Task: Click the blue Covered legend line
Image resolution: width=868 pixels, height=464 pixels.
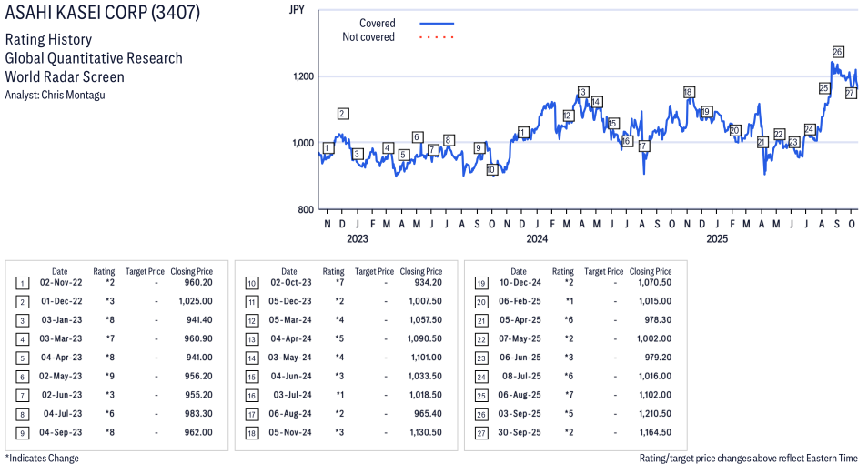Action: (x=437, y=23)
